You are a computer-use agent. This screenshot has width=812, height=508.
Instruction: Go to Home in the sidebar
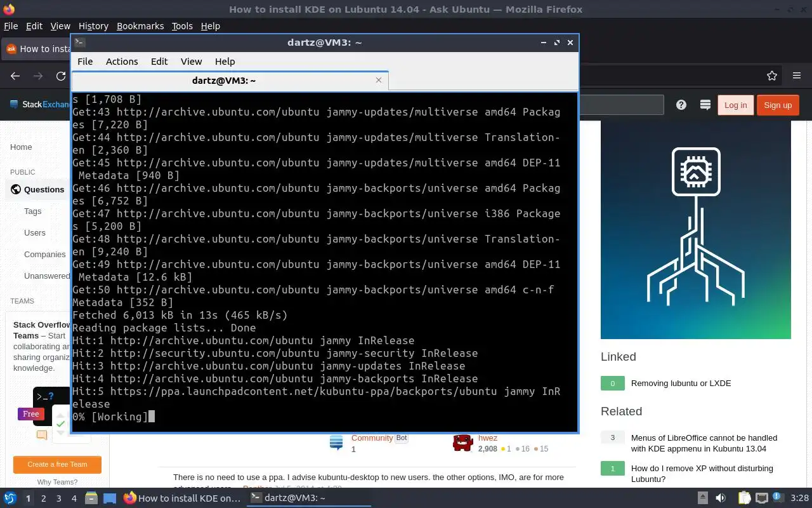click(x=21, y=147)
